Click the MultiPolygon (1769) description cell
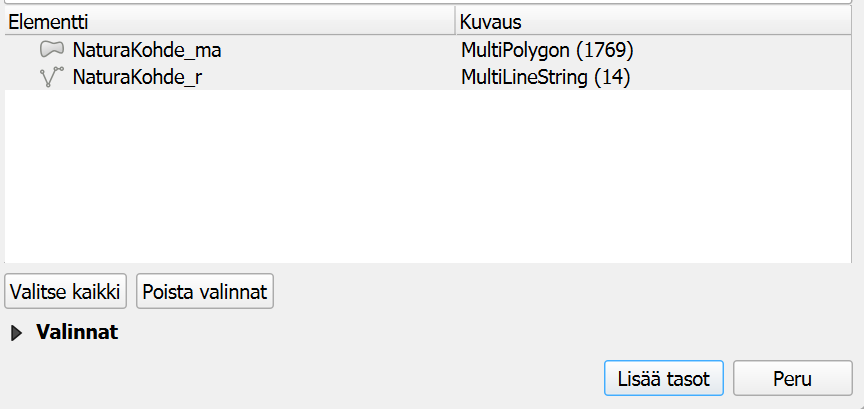This screenshot has height=409, width=864. tap(547, 49)
